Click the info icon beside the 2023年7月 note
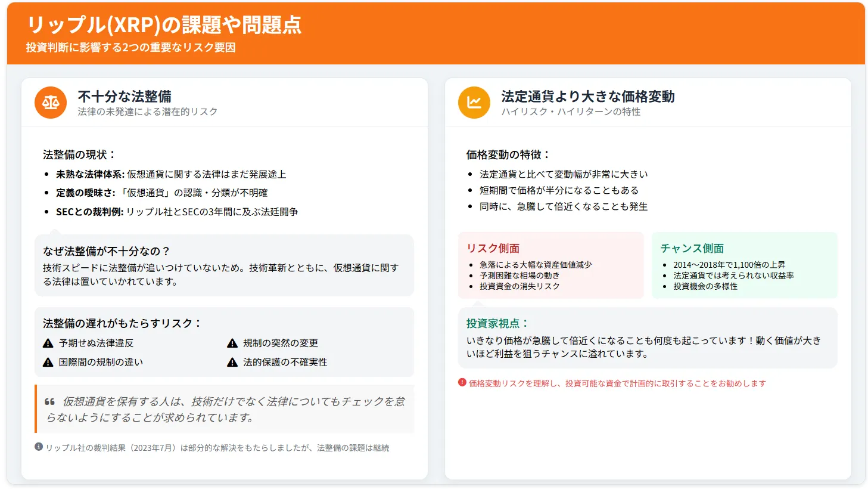The height and width of the screenshot is (489, 868). [x=38, y=447]
